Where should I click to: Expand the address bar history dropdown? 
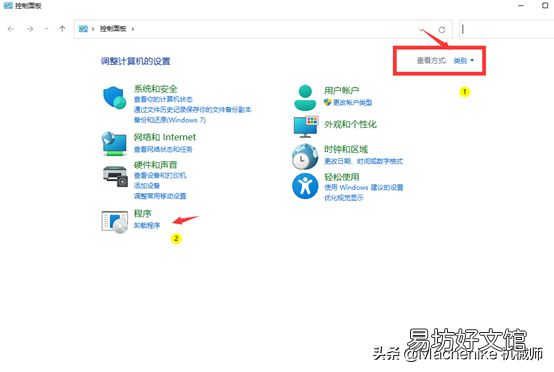(x=421, y=30)
